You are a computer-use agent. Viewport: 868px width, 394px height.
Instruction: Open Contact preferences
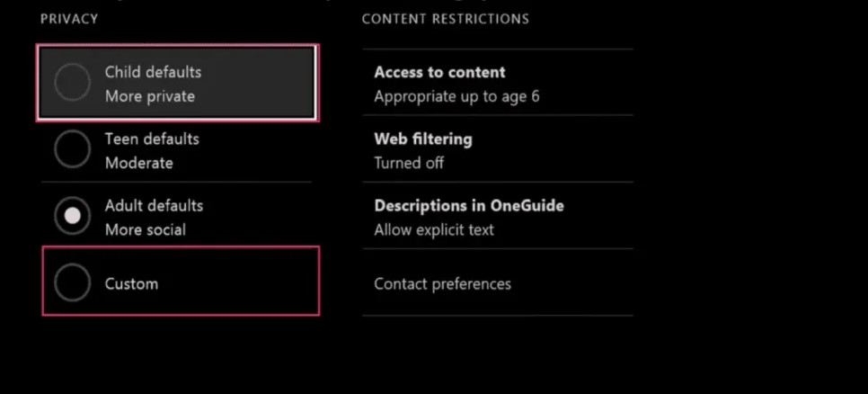click(442, 283)
